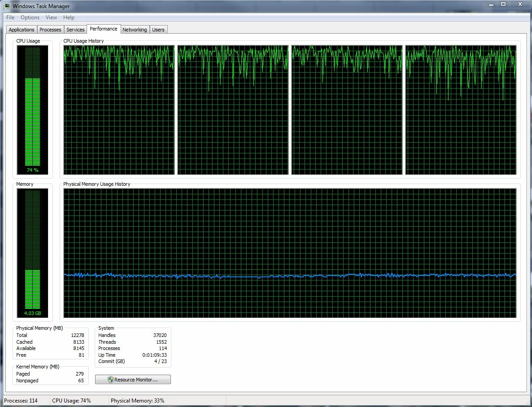Click the Nonpaged kernel memory value 65

tap(81, 381)
